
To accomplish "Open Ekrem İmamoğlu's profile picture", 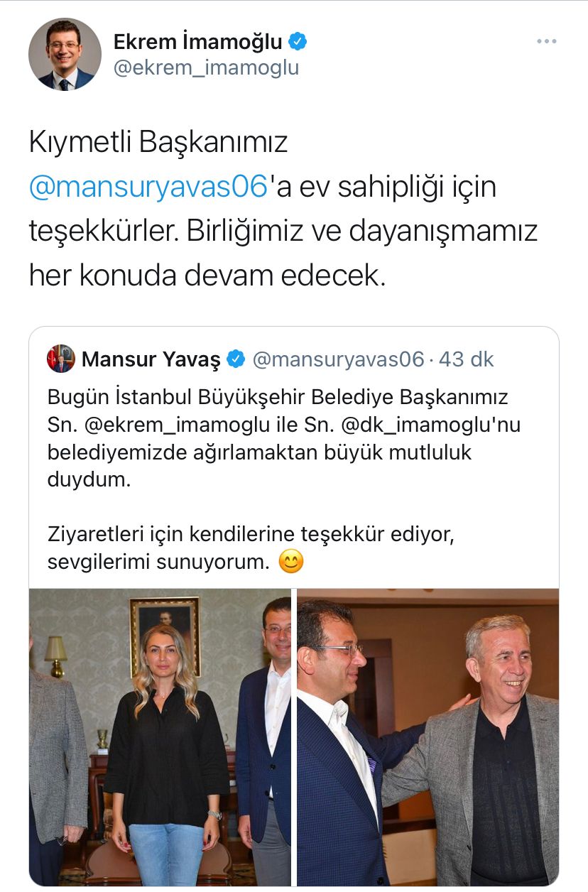I will click(x=65, y=55).
